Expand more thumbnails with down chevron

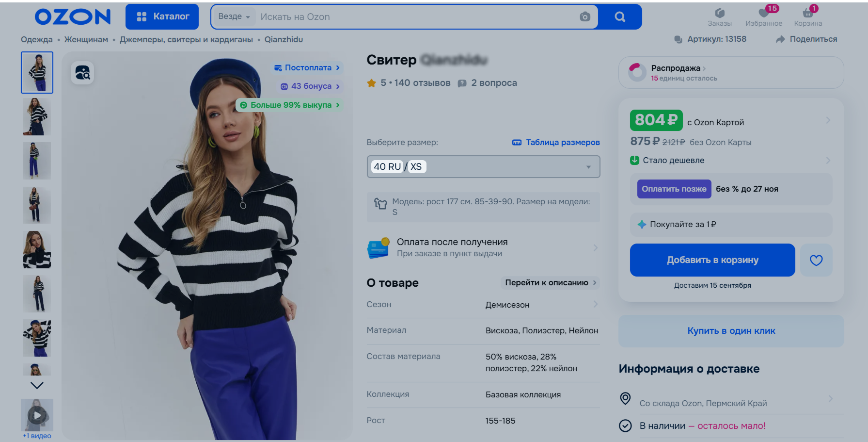pos(37,385)
